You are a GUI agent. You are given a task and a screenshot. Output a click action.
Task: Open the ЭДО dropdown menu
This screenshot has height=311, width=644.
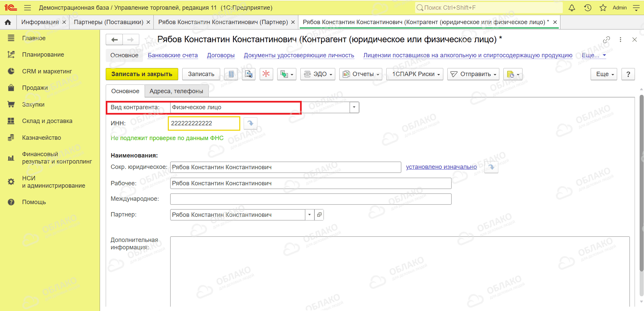pos(318,74)
